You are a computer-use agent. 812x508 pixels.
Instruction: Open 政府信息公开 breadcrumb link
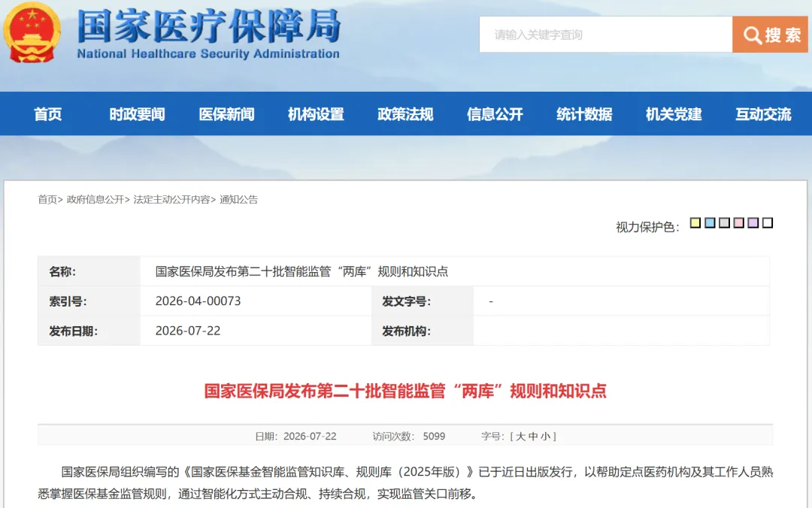click(95, 199)
